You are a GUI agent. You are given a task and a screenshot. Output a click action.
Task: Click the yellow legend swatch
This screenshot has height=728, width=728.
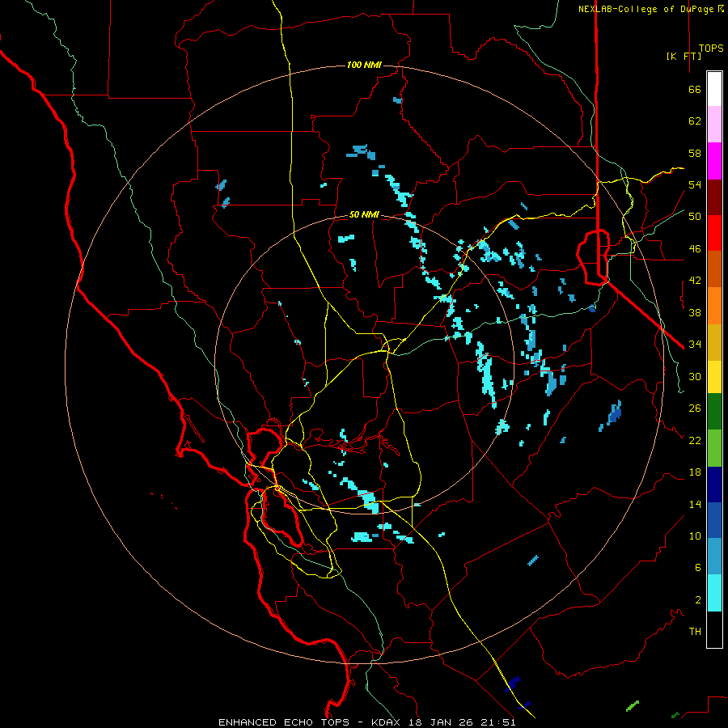tap(714, 376)
